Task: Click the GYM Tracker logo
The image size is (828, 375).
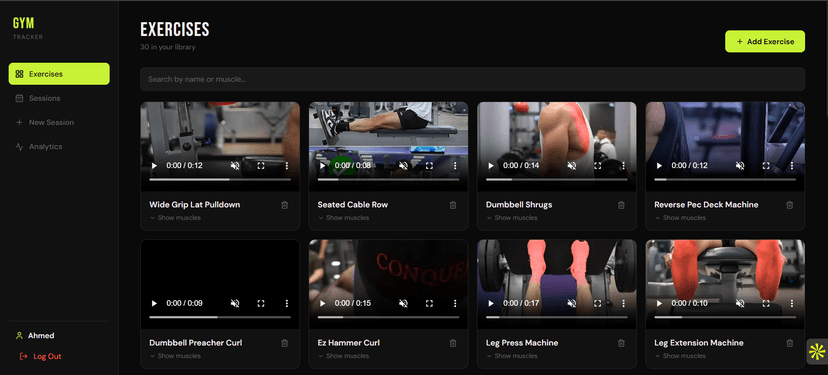Action: tap(27, 28)
